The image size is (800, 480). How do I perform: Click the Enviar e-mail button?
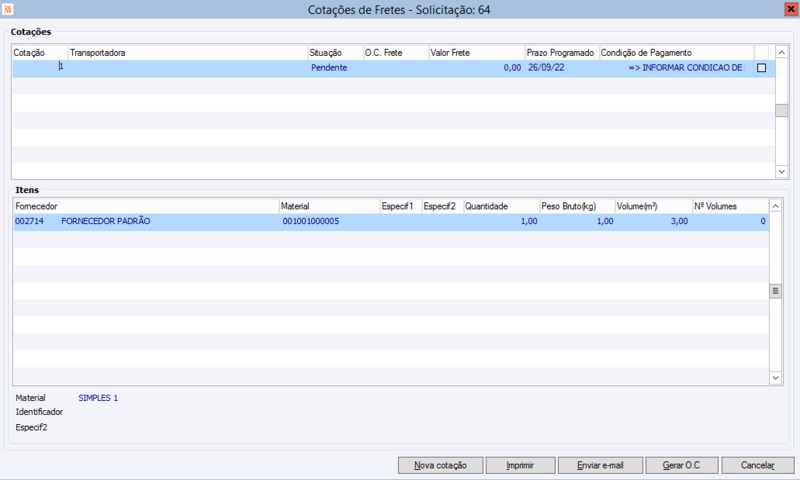[601, 465]
